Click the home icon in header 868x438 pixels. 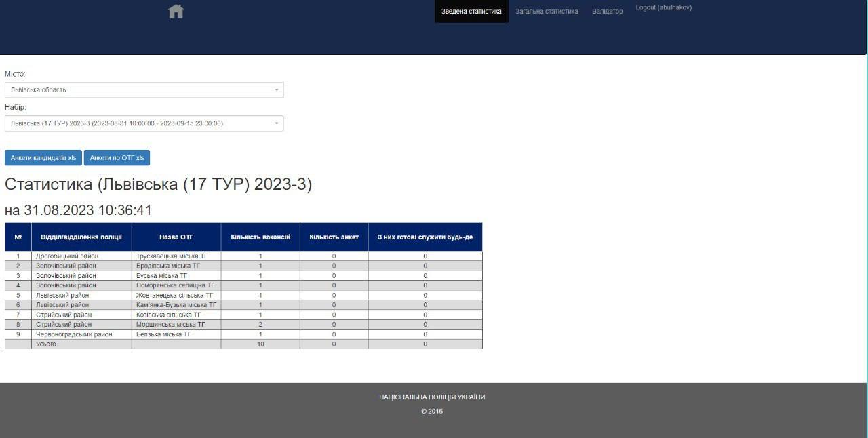coord(176,12)
